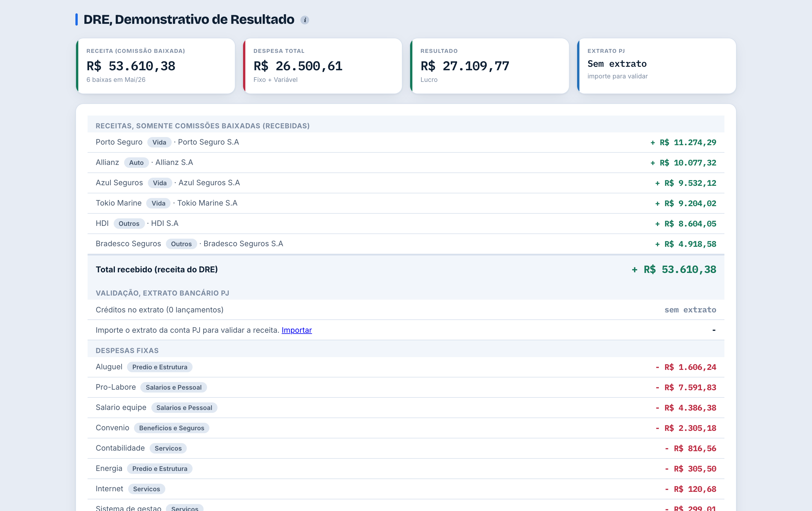Select the Créditos no extrato row
The height and width of the screenshot is (511, 812).
[406, 310]
